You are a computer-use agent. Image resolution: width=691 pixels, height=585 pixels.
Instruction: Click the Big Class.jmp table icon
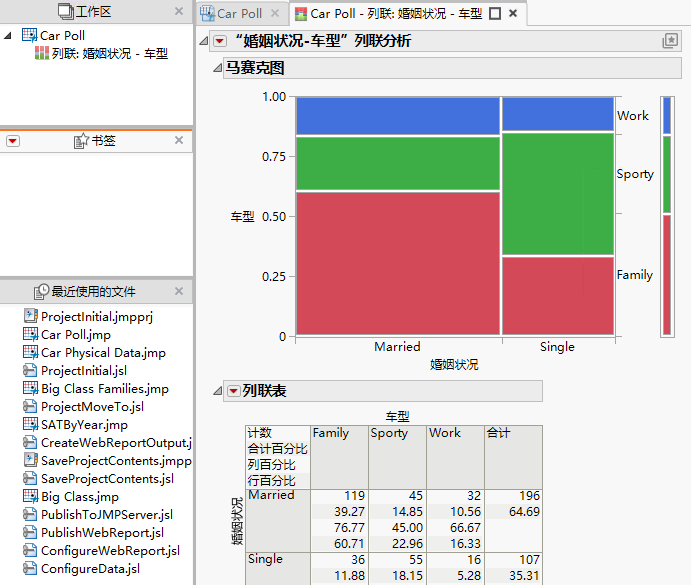(x=30, y=496)
